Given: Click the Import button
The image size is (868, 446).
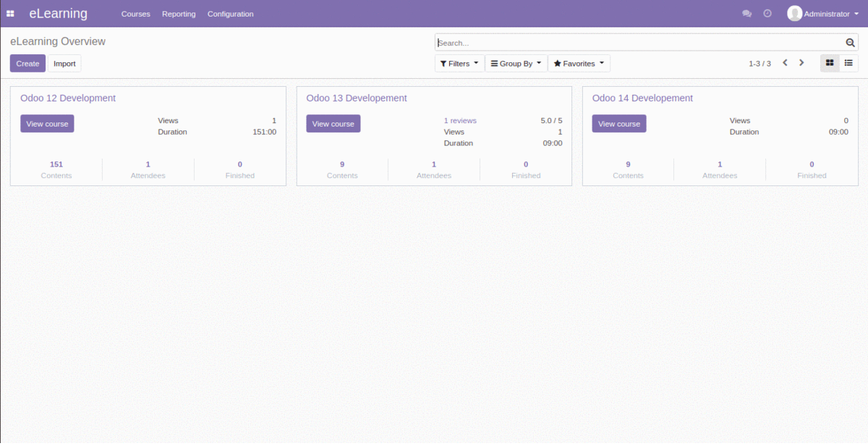Looking at the screenshot, I should pos(64,64).
